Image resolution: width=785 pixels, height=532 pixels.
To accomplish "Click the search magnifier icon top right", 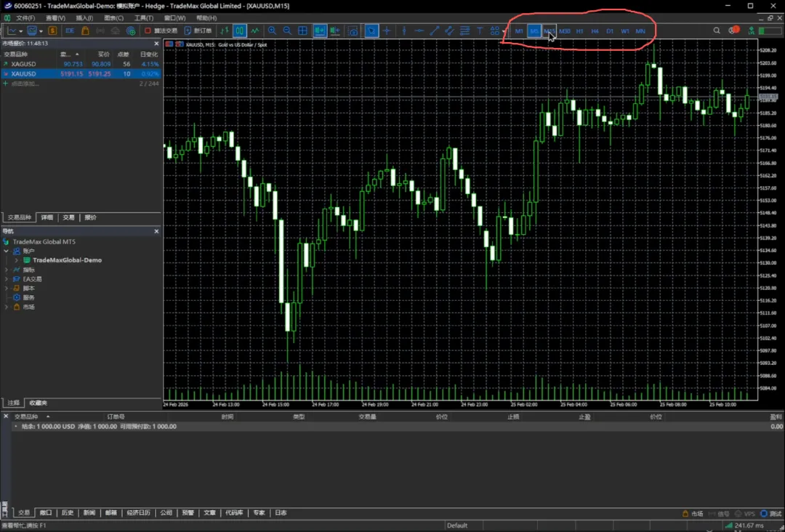I will (x=717, y=31).
